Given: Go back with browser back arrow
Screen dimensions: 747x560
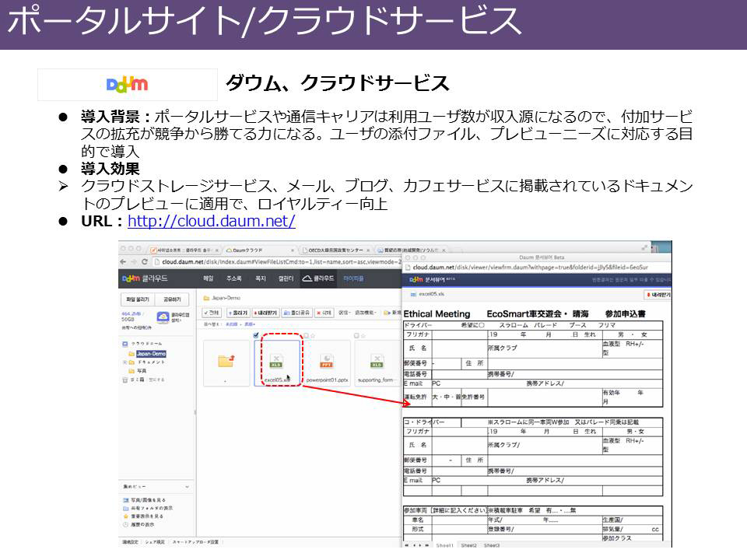Looking at the screenshot, I should click(124, 262).
